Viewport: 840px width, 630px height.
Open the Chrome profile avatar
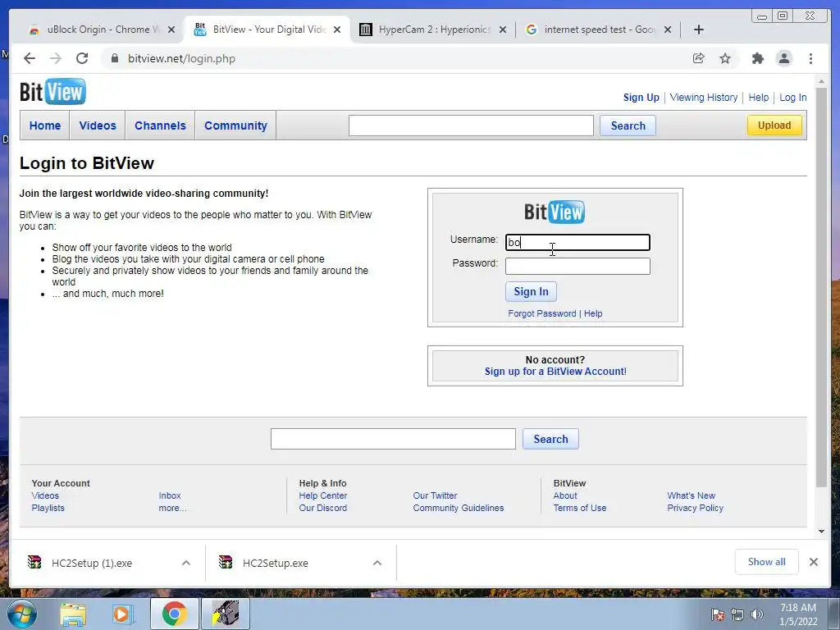click(784, 58)
